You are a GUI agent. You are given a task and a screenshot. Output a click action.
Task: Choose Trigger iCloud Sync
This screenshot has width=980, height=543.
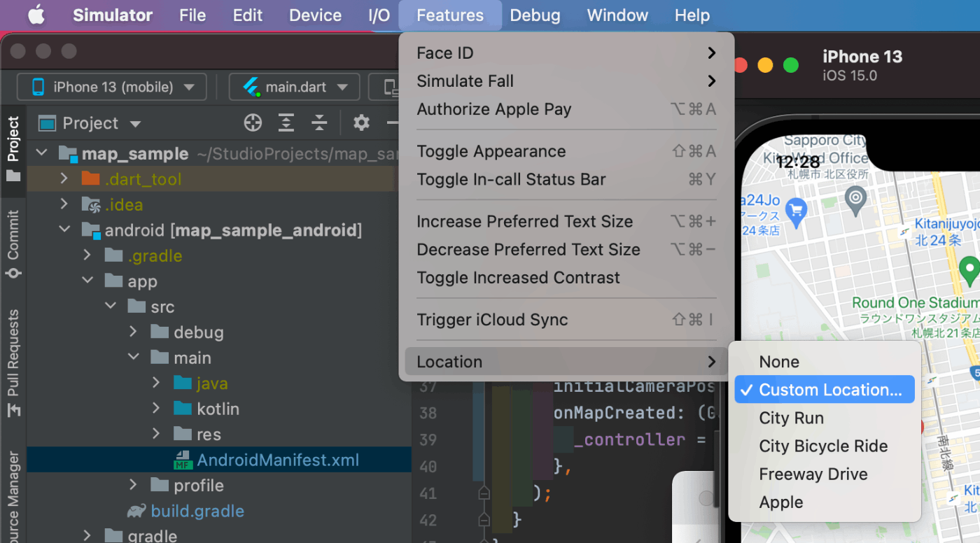click(x=566, y=319)
